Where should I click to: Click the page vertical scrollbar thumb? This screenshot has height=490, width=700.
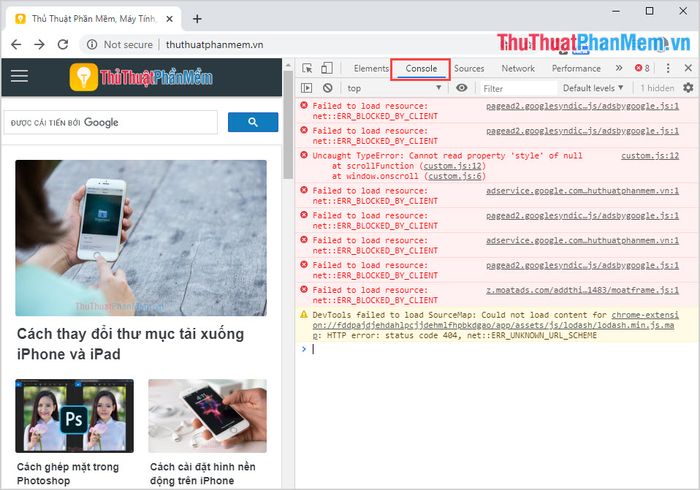pos(288,125)
